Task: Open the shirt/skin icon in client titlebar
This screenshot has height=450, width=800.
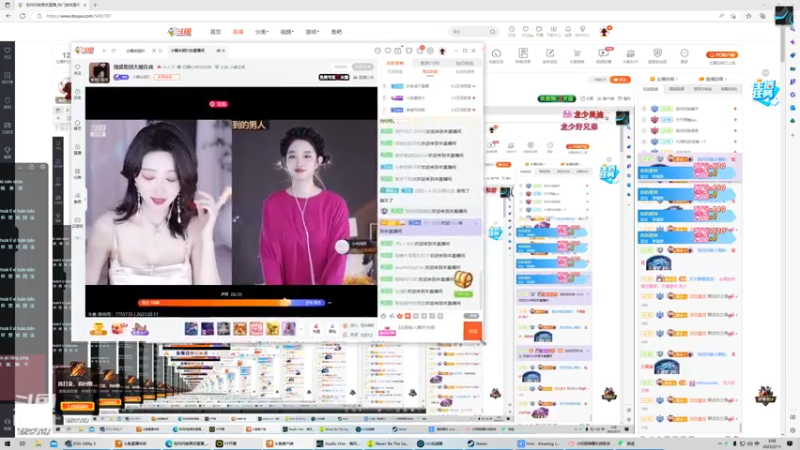Action: point(409,51)
